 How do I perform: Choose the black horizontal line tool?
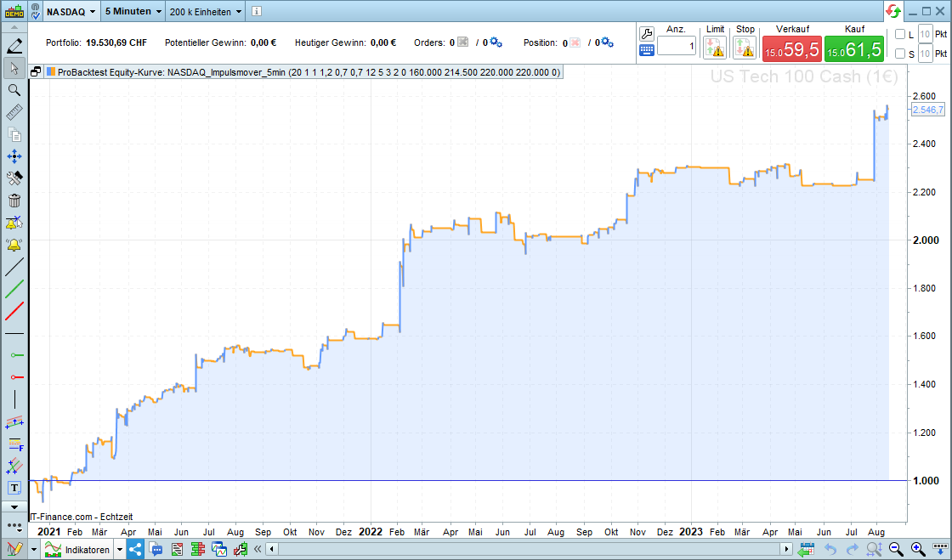click(14, 333)
